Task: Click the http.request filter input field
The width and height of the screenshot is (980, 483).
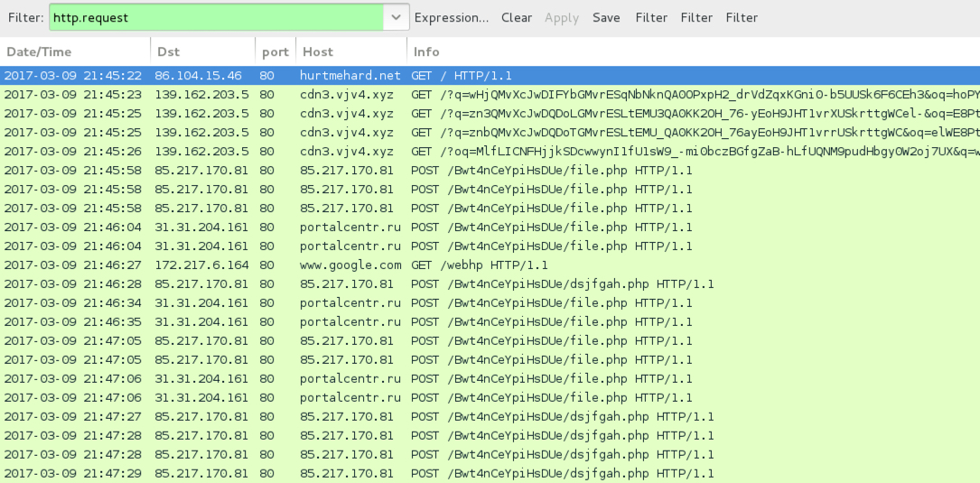Action: tap(215, 17)
